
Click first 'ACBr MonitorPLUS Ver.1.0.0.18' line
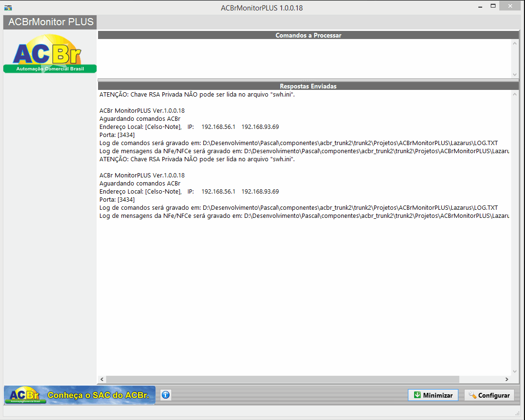(x=142, y=110)
